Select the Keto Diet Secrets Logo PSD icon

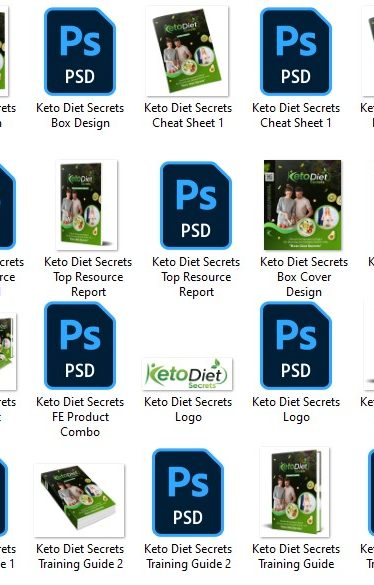pyautogui.click(x=296, y=345)
